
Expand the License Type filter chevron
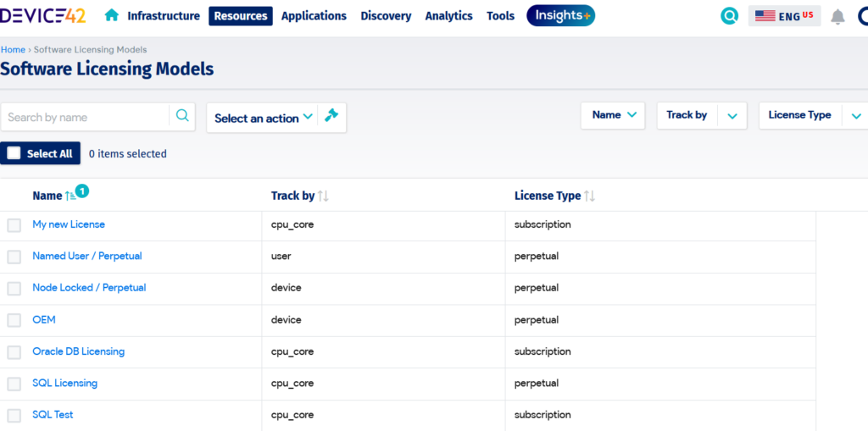tap(856, 116)
